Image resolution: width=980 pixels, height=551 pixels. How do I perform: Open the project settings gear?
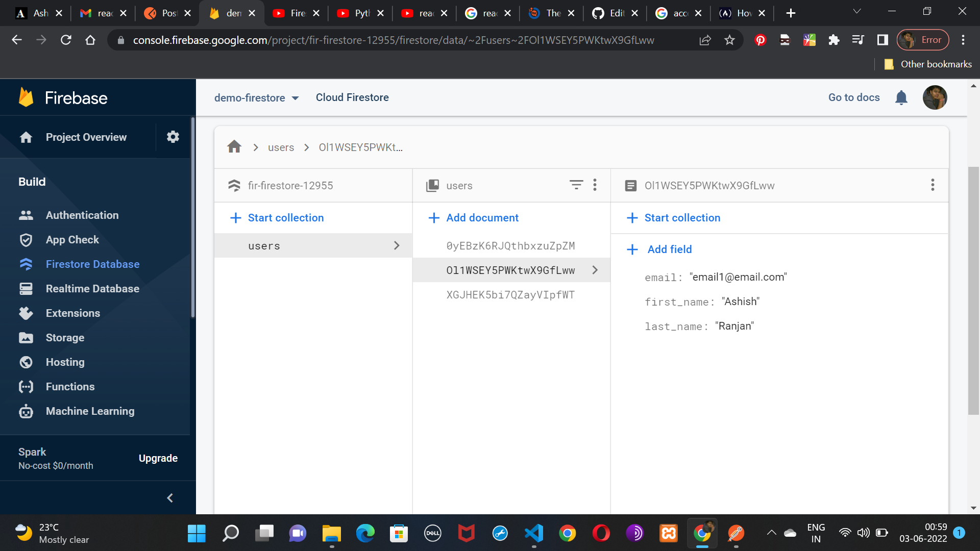(173, 137)
